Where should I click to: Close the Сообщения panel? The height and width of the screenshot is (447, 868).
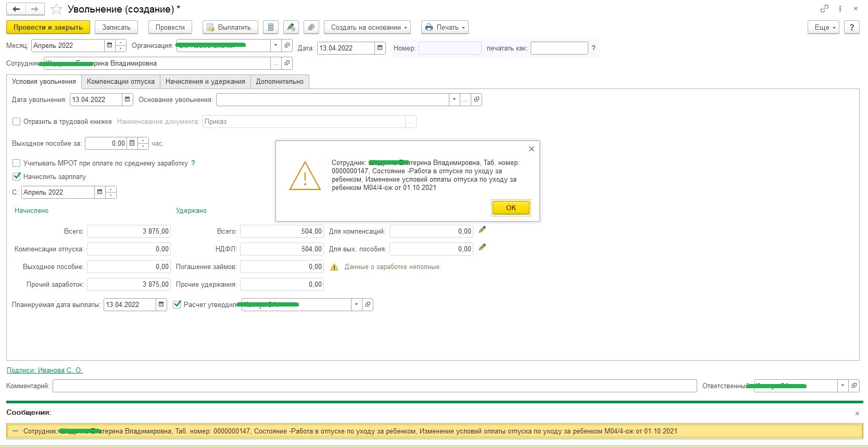[x=857, y=413]
